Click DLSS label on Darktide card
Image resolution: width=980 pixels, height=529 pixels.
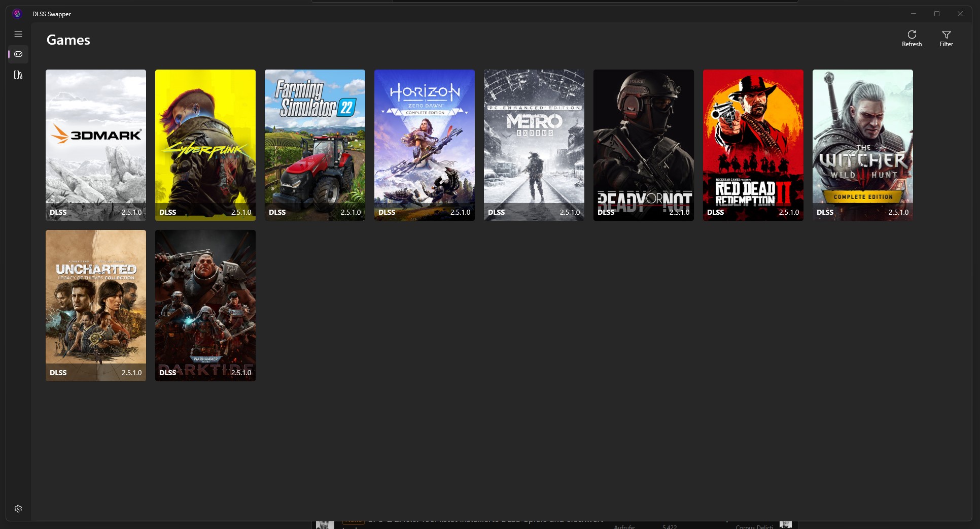[x=168, y=373]
